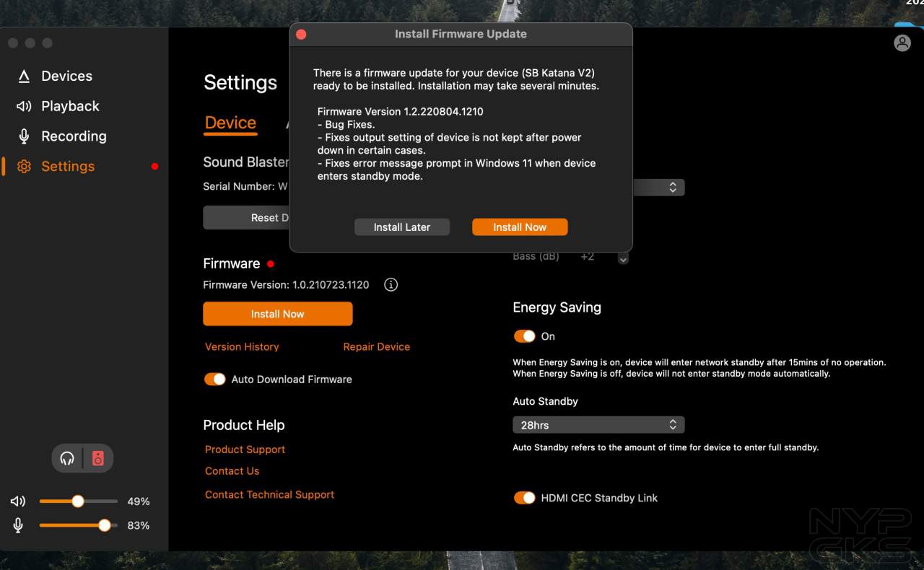Click the 'Auto Standby' label
This screenshot has width=924, height=570.
tap(545, 401)
